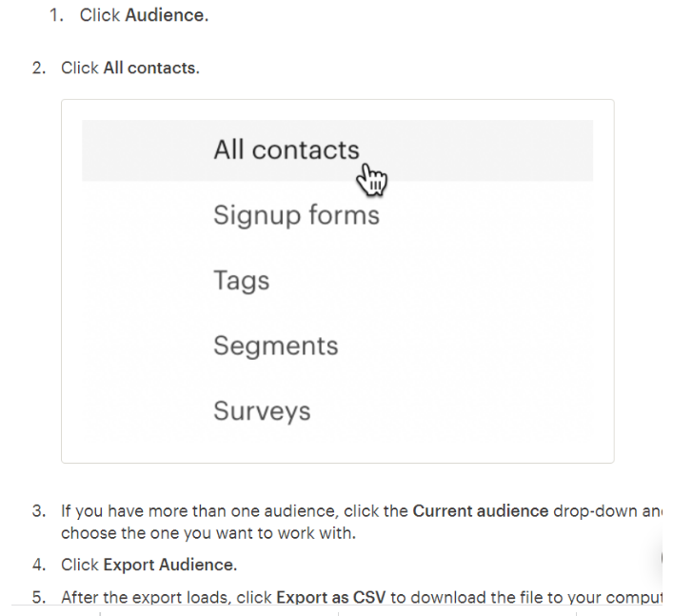Click list number 1 of the steps
Image resolution: width=673 pixels, height=616 pixels.
(x=55, y=17)
